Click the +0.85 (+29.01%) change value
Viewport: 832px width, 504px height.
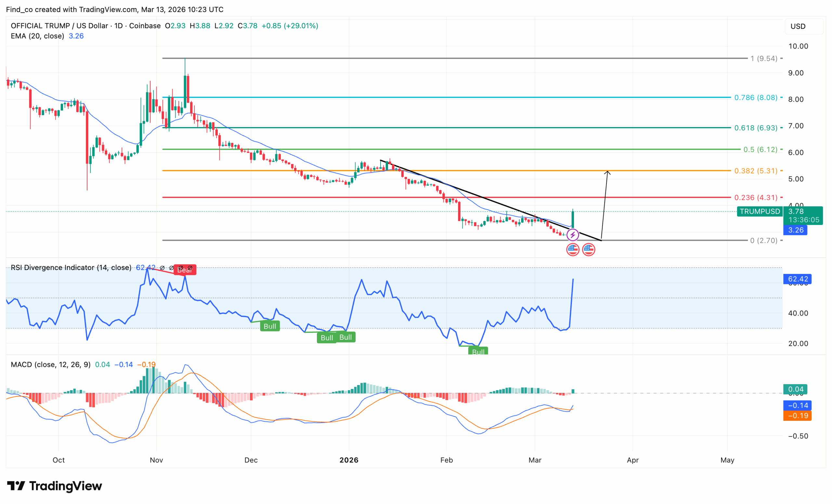tap(290, 26)
